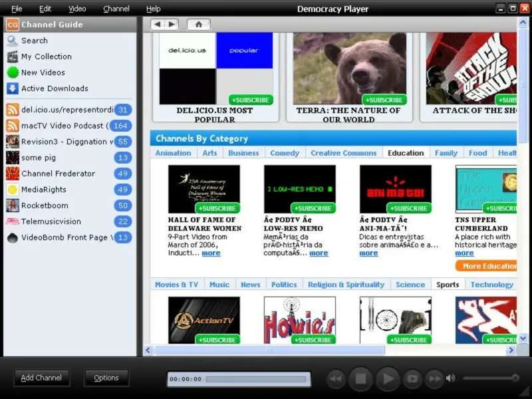Screen dimensions: 532x399
Task: Select the Movies & TV tab
Action: (176, 285)
